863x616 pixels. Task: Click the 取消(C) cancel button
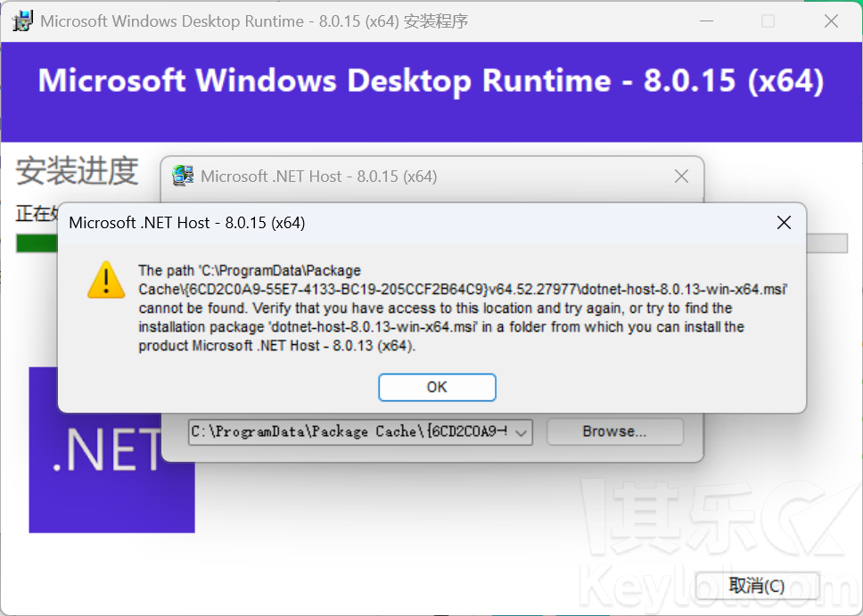point(757,586)
